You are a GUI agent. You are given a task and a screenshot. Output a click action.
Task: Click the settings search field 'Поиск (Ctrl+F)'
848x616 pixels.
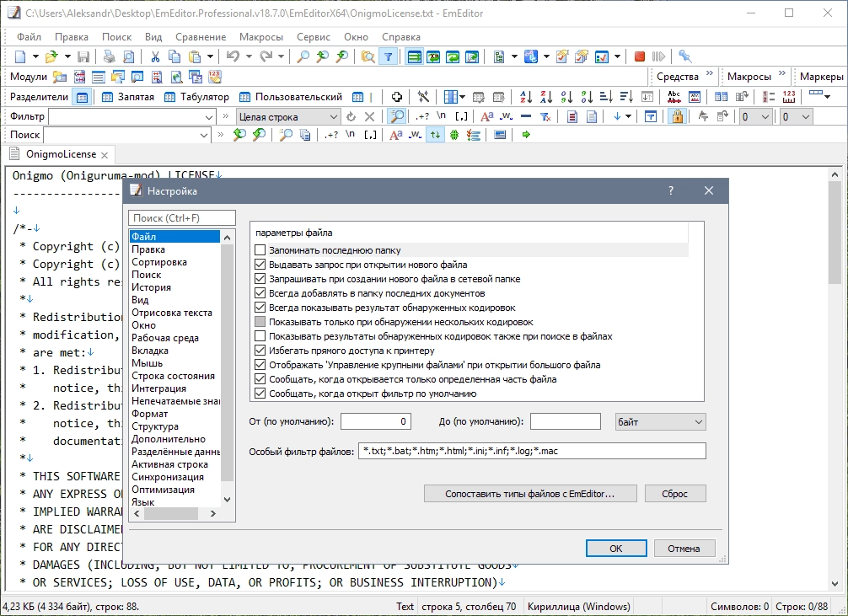point(182,218)
